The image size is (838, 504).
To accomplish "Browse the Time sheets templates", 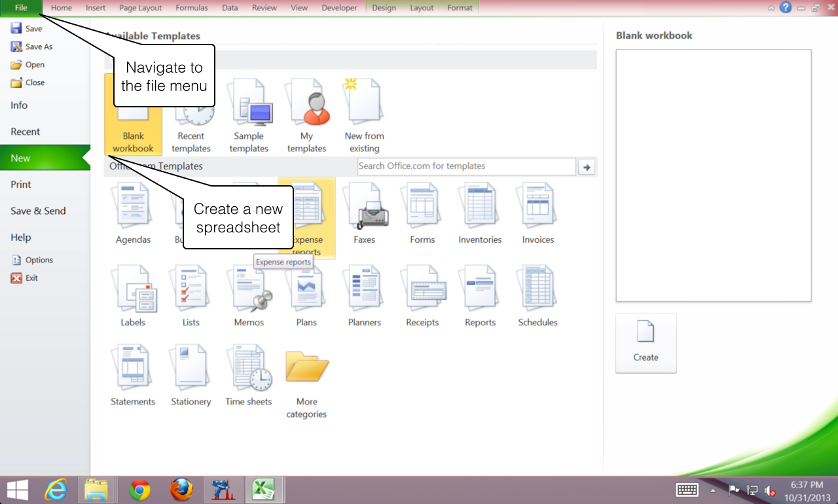I will pyautogui.click(x=249, y=370).
